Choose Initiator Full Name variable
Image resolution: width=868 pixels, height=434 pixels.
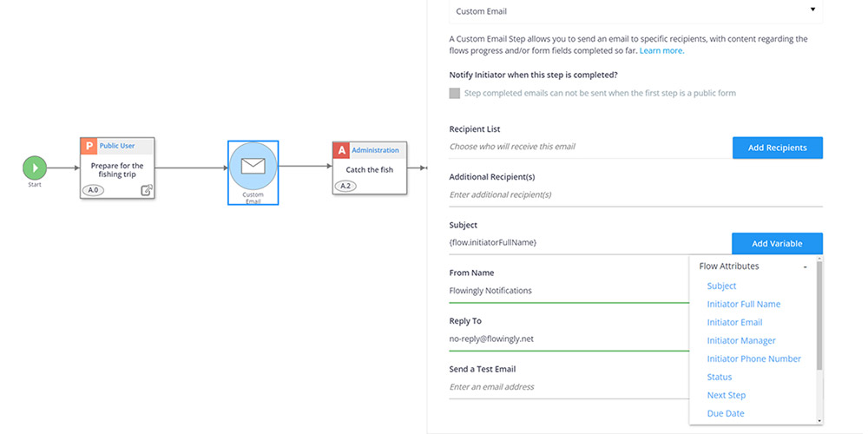coord(743,304)
